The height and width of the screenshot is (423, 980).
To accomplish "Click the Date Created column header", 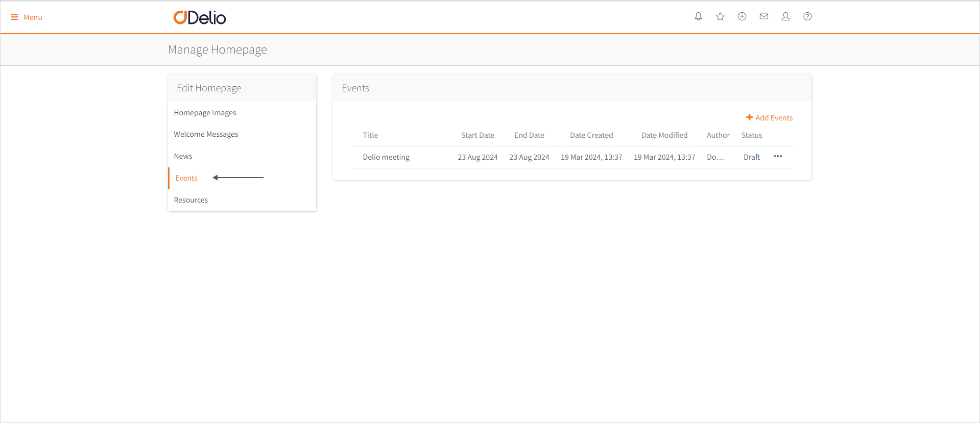I will tap(591, 135).
